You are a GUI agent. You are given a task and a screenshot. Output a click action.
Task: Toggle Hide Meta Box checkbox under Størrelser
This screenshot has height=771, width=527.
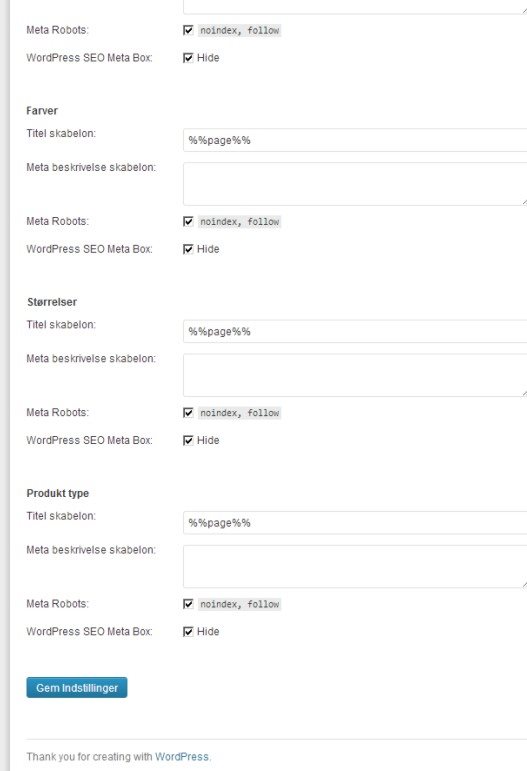[188, 441]
